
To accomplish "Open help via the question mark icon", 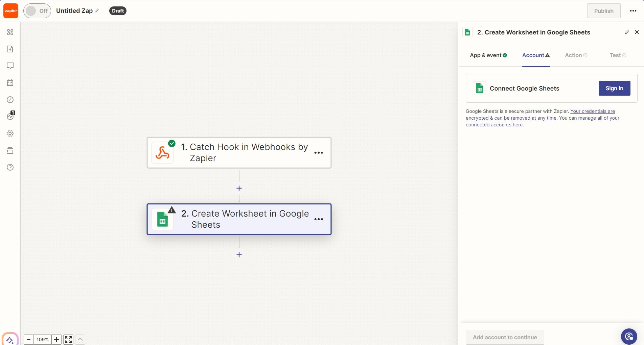I will click(10, 167).
